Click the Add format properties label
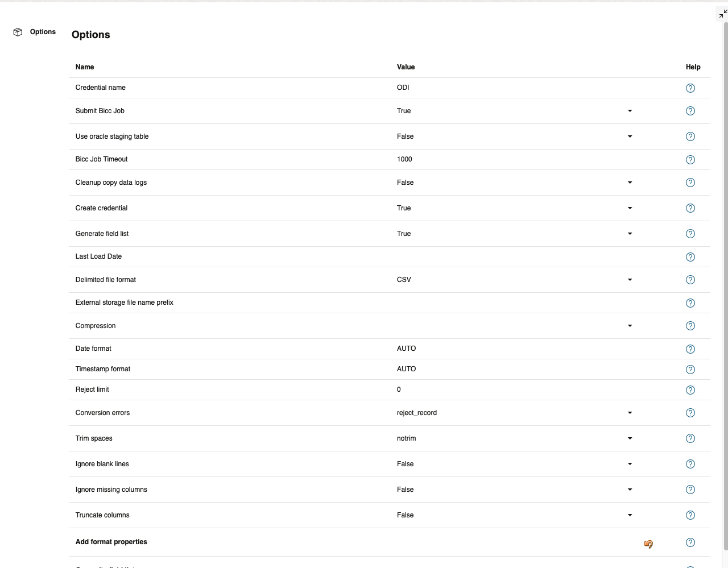Viewport: 728px width, 568px height. tap(111, 542)
